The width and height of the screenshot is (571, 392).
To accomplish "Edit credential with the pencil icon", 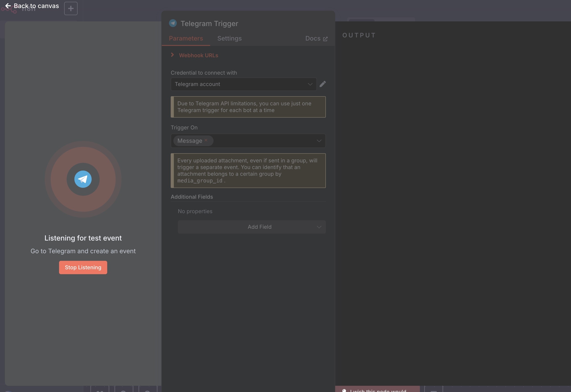I will [322, 84].
